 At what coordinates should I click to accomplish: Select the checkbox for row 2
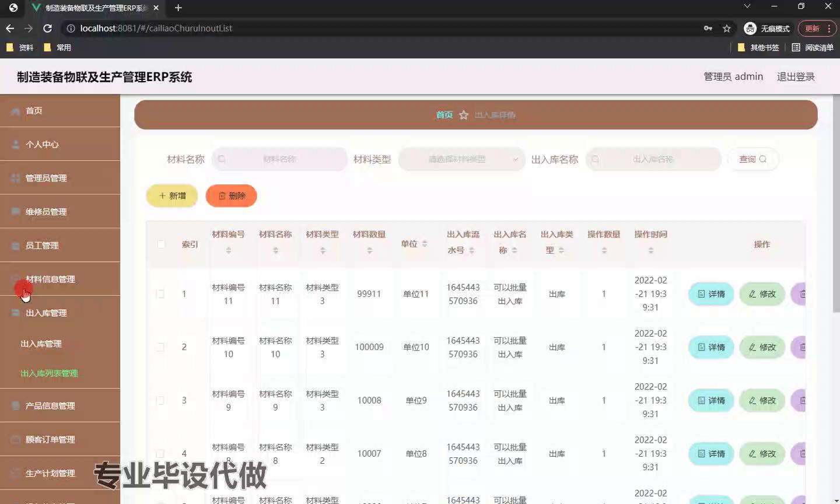pos(160,347)
